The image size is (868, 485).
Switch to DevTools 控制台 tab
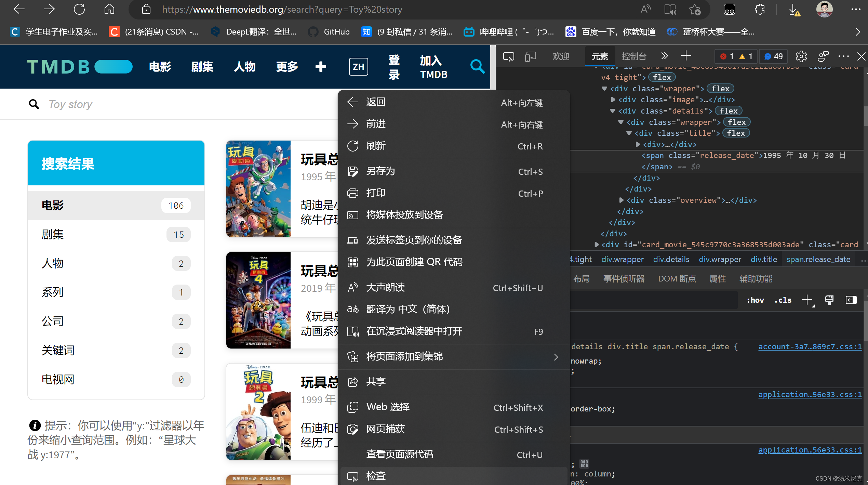[x=634, y=56]
